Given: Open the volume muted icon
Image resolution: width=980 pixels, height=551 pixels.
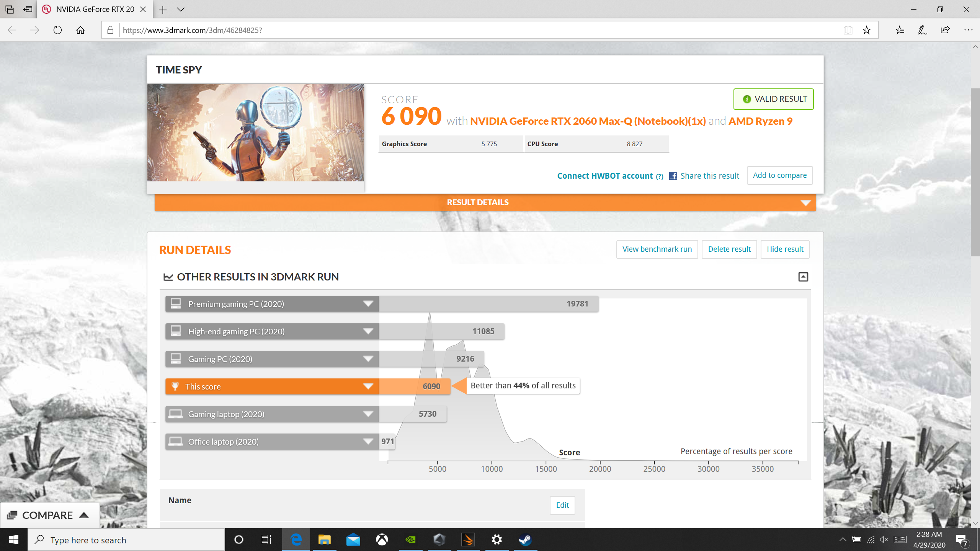Looking at the screenshot, I should click(x=884, y=540).
